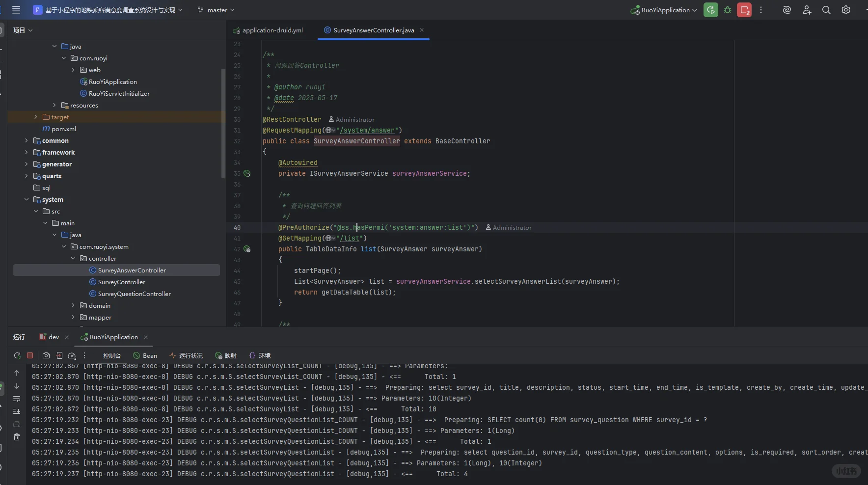Expand the generator module
The width and height of the screenshot is (868, 485).
27,164
